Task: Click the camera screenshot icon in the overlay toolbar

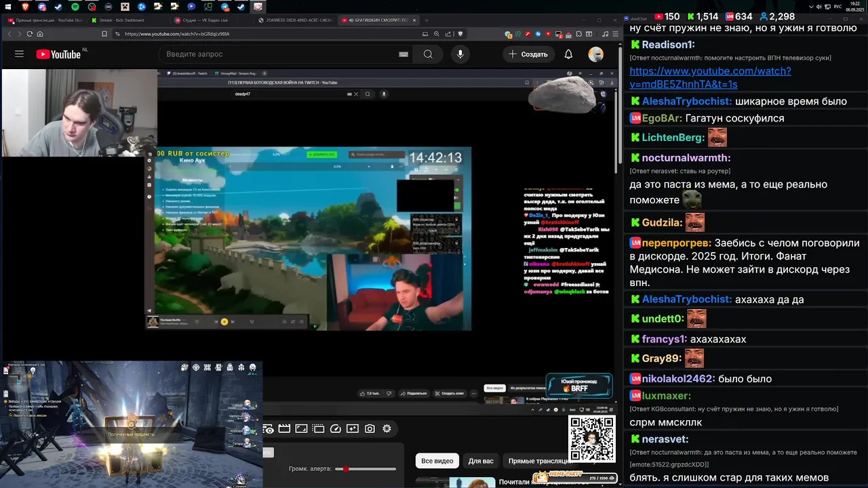Action: [x=370, y=428]
